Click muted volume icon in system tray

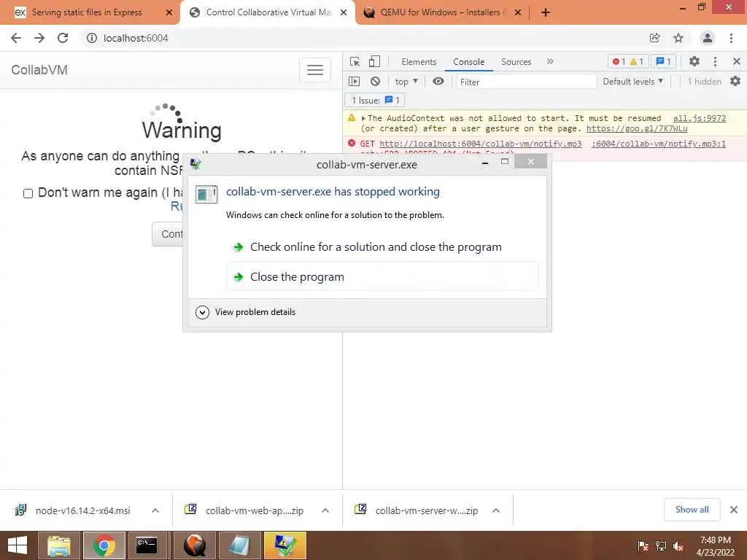click(x=678, y=546)
